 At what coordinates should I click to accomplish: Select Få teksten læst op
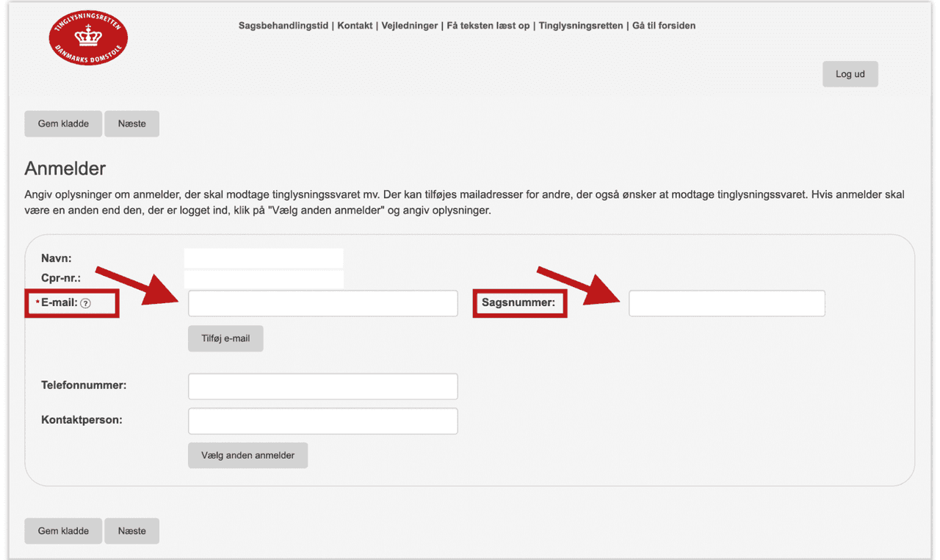(488, 26)
